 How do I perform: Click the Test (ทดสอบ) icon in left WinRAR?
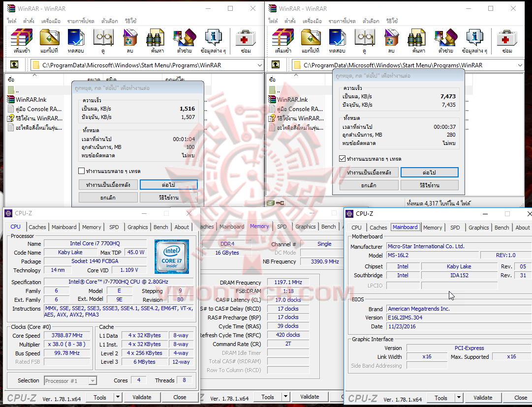tap(76, 41)
